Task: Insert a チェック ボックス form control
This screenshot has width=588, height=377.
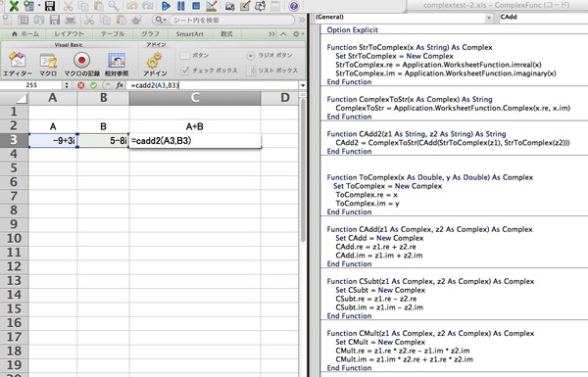Action: click(210, 71)
